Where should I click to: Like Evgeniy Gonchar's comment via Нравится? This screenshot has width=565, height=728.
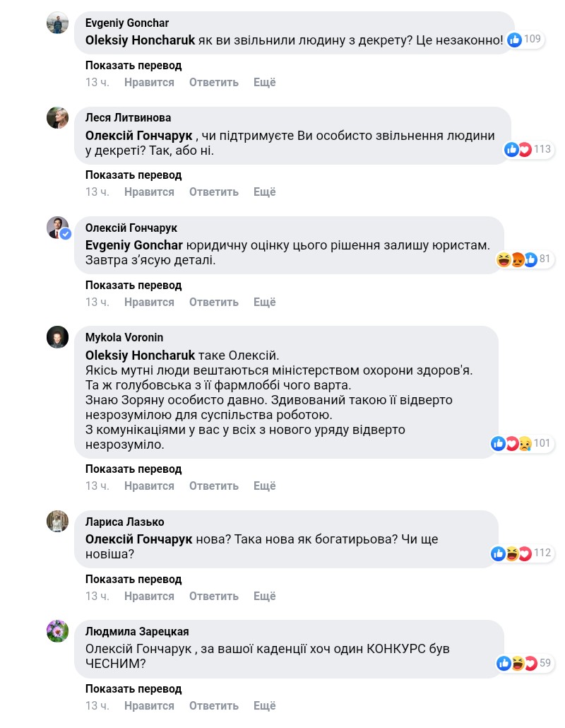click(149, 82)
